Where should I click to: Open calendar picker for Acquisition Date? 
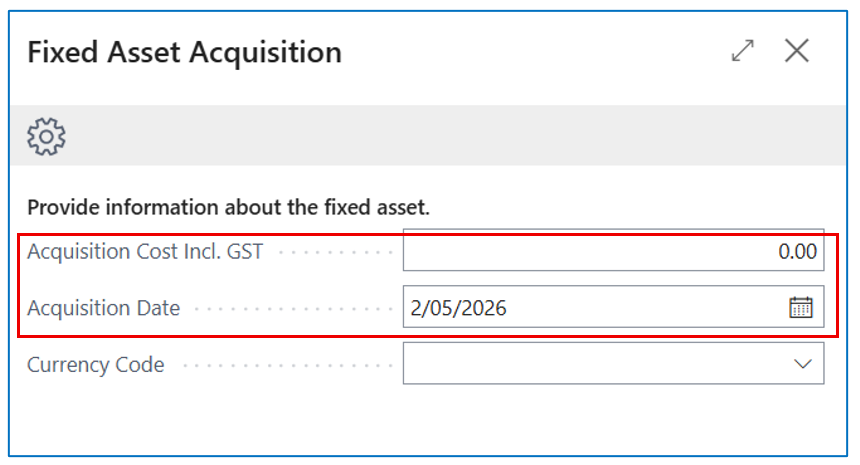(x=801, y=308)
